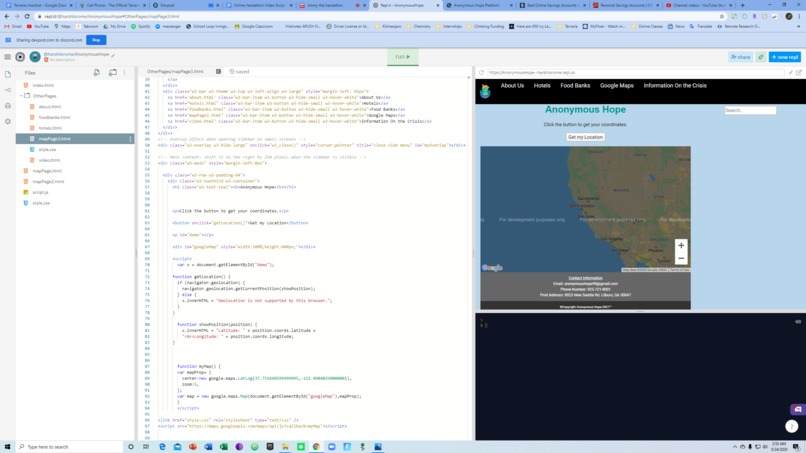
Task: Reload the Chrome page
Action: (27, 16)
